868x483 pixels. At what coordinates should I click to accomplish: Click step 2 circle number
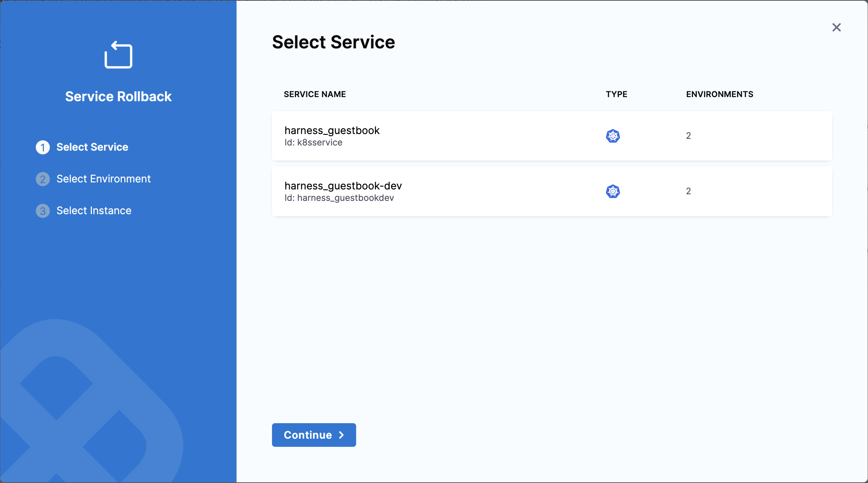click(43, 179)
